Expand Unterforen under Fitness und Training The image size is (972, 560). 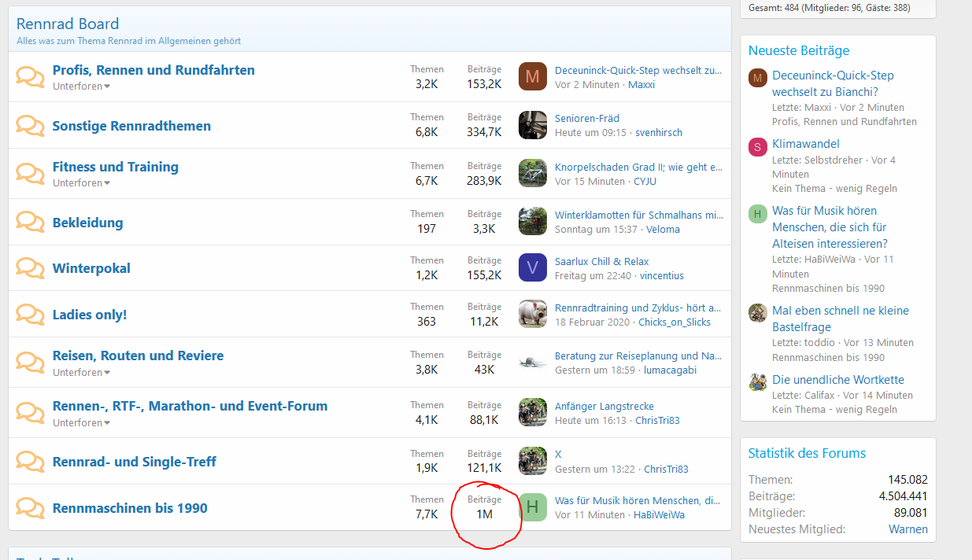coord(81,183)
